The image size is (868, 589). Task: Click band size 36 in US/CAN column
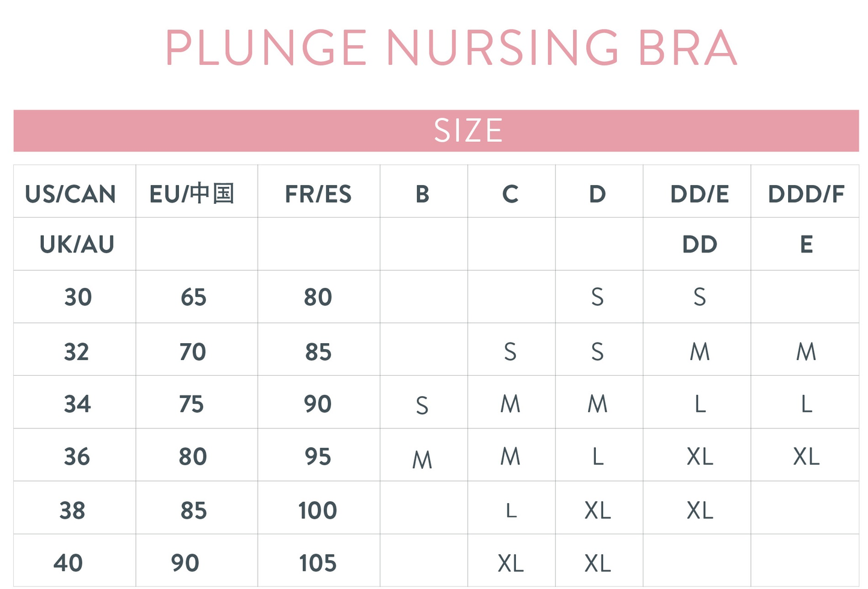tap(77, 457)
